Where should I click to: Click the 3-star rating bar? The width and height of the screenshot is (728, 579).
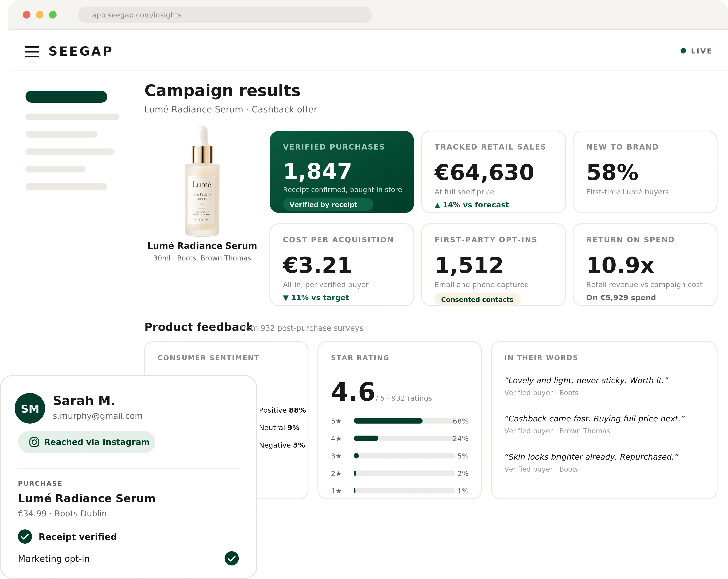click(404, 456)
